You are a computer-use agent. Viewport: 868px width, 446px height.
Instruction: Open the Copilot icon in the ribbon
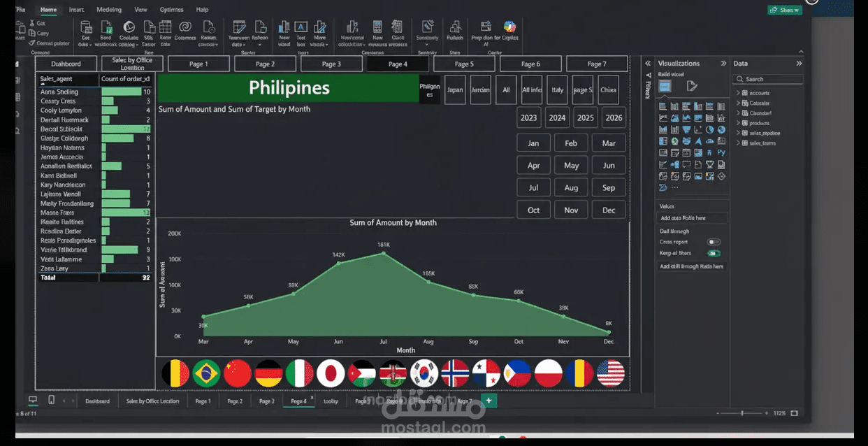pos(509,27)
